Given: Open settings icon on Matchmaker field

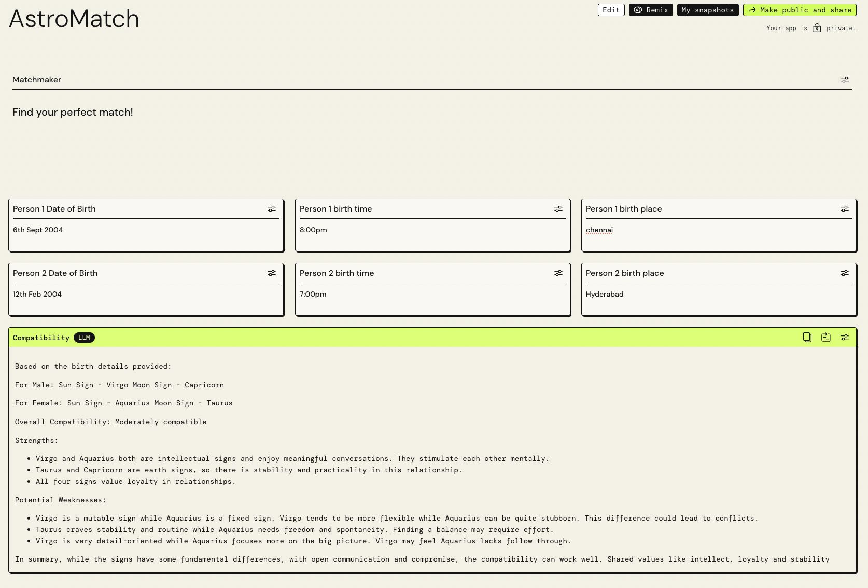Looking at the screenshot, I should point(845,79).
